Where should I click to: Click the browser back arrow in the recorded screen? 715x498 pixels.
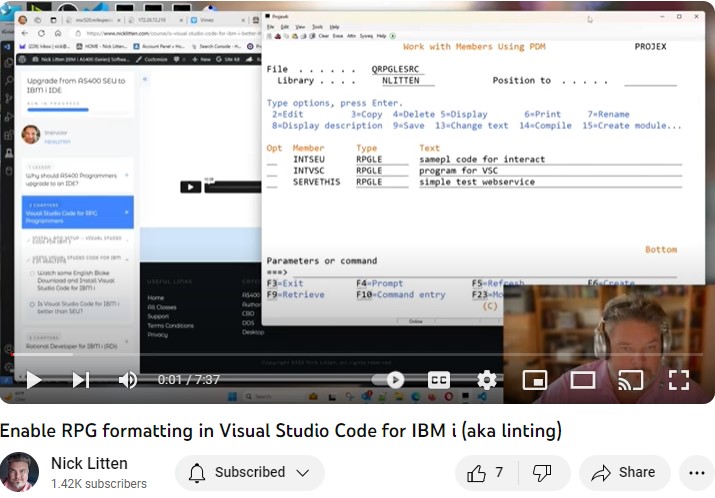[25, 33]
